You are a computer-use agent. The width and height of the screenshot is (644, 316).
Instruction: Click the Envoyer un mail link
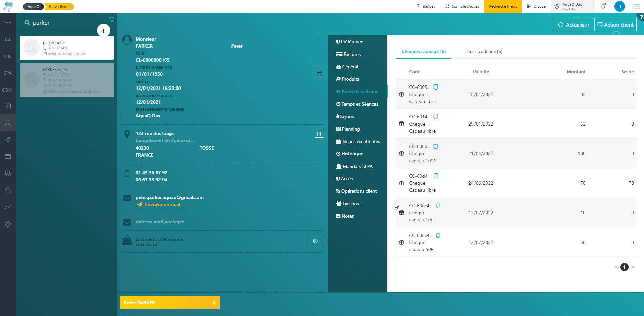click(162, 204)
